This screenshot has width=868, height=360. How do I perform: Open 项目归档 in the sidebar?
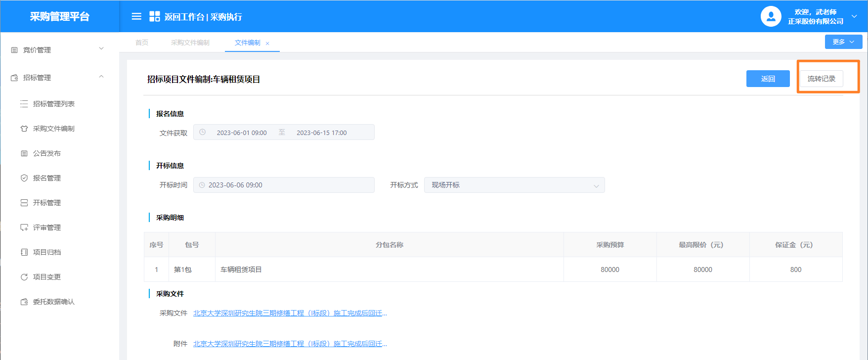(x=46, y=252)
